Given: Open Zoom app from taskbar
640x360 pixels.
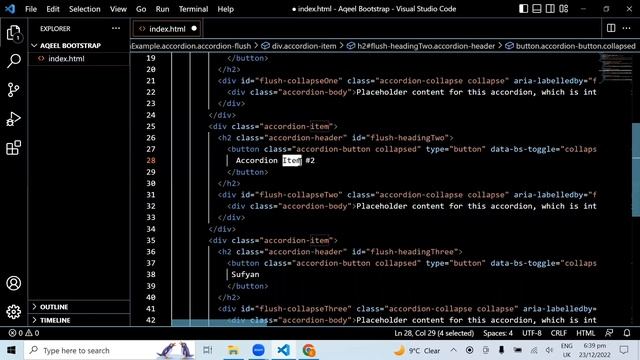Looking at the screenshot, I should click(x=258, y=350).
